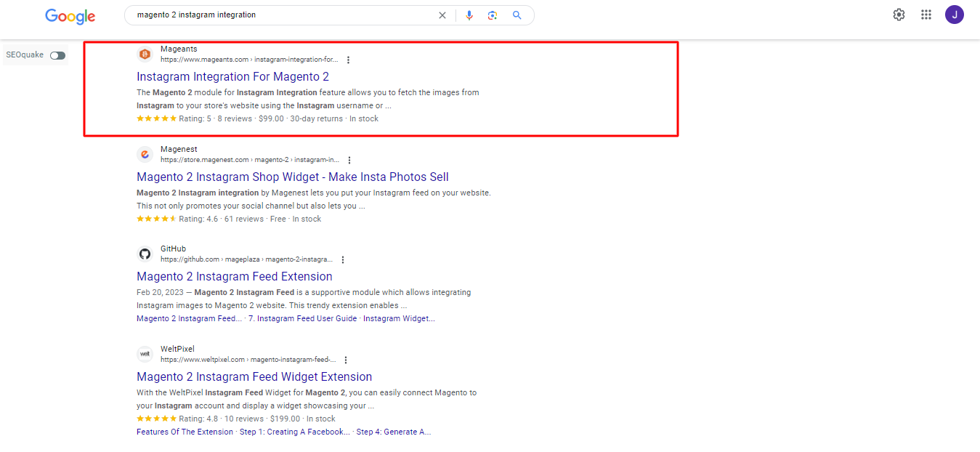Click the Mageants favicon

[145, 54]
